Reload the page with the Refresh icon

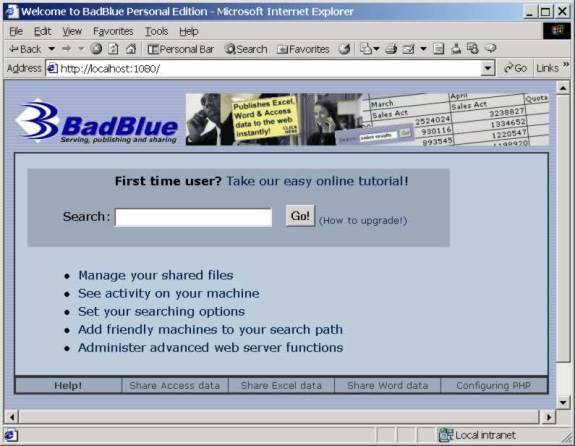[x=113, y=49]
